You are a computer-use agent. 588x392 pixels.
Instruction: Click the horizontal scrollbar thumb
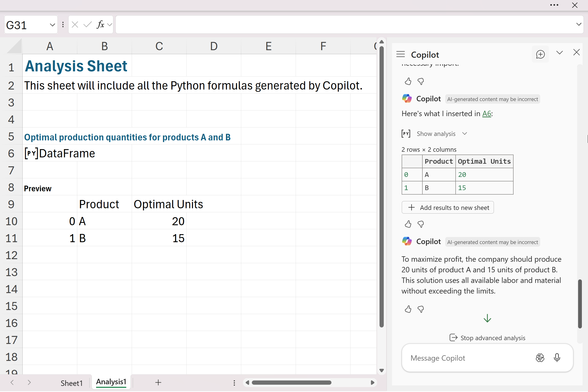(x=291, y=383)
